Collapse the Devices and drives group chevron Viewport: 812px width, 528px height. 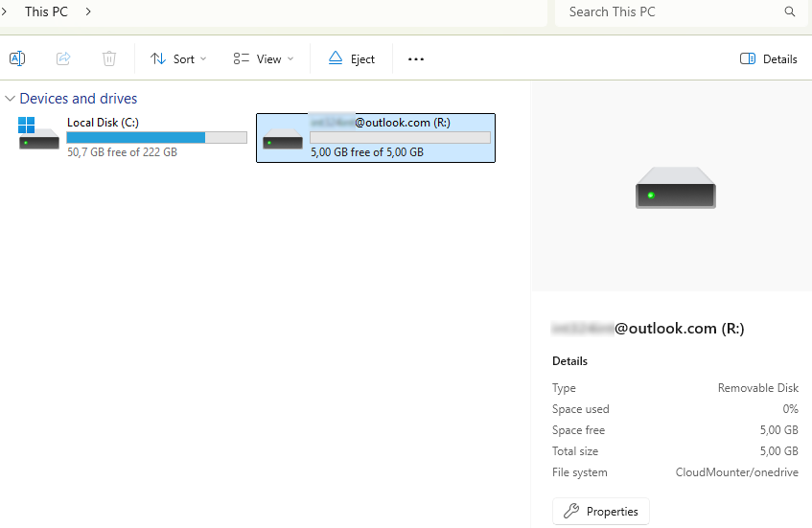pos(10,99)
